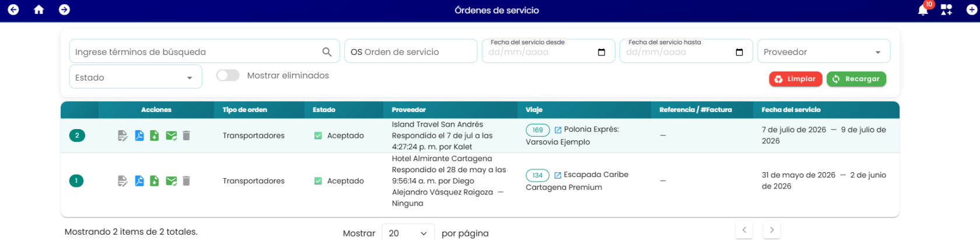980x240 pixels.
Task: Open PDF icon for order 2
Action: coord(139,135)
